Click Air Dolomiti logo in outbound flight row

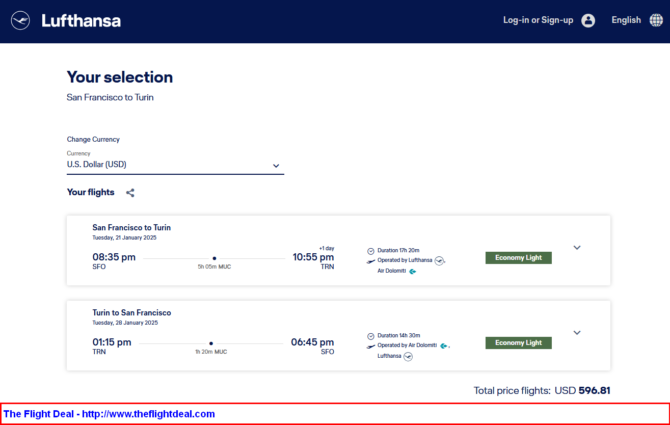(412, 271)
